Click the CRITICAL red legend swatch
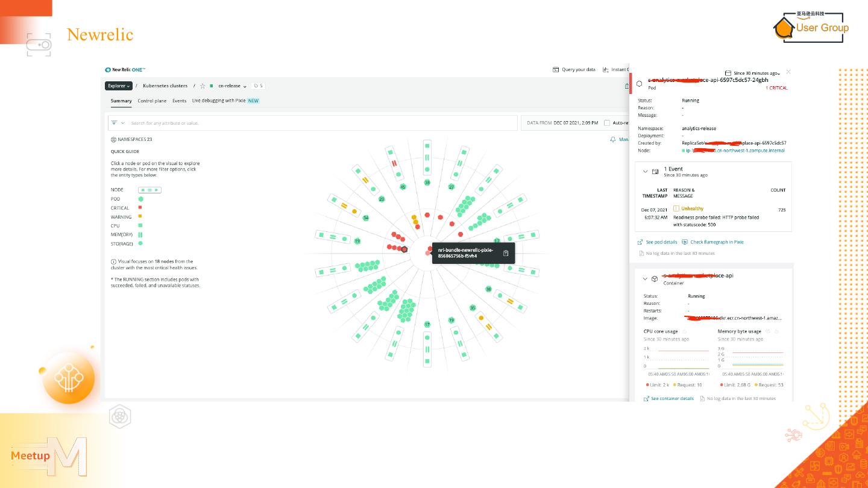The image size is (868, 488). (x=140, y=208)
